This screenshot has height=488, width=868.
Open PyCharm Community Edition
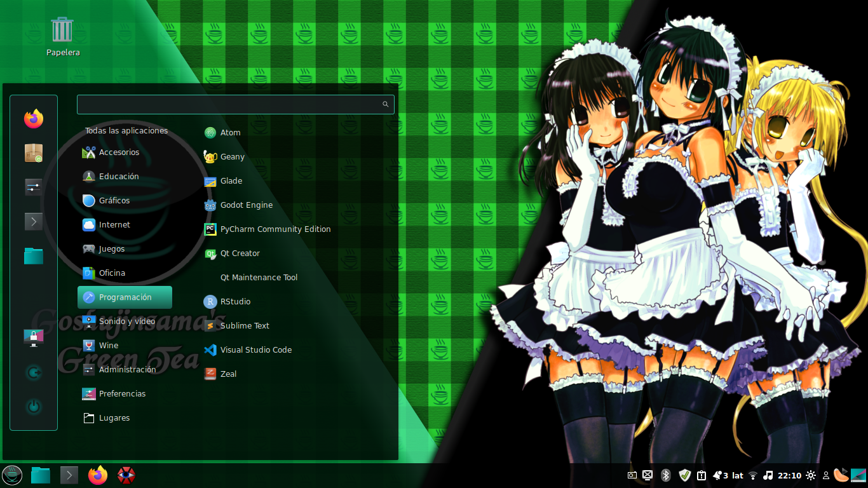[x=275, y=229]
